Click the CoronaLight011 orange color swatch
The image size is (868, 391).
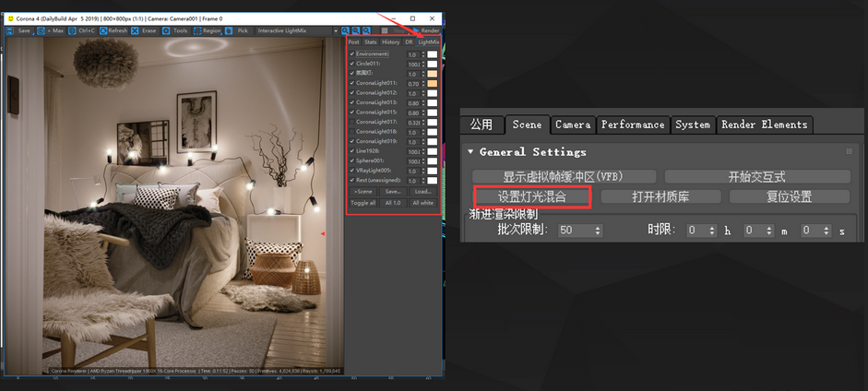[x=432, y=83]
